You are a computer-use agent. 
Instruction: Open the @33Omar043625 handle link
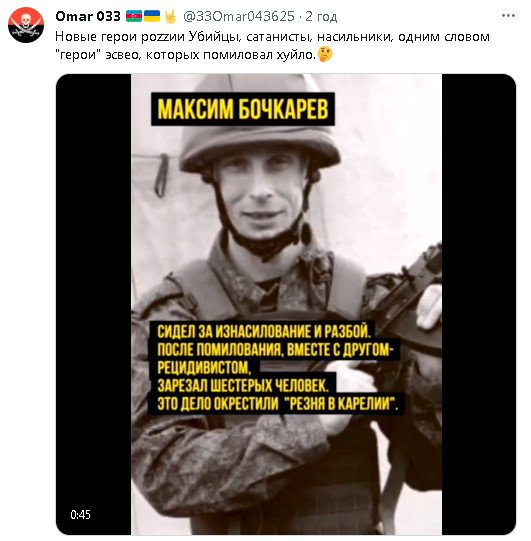pyautogui.click(x=239, y=16)
